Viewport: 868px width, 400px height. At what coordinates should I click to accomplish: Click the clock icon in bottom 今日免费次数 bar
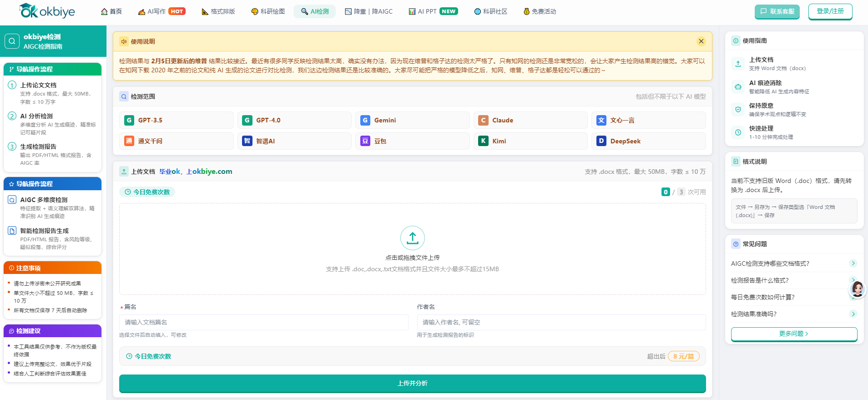pyautogui.click(x=129, y=356)
